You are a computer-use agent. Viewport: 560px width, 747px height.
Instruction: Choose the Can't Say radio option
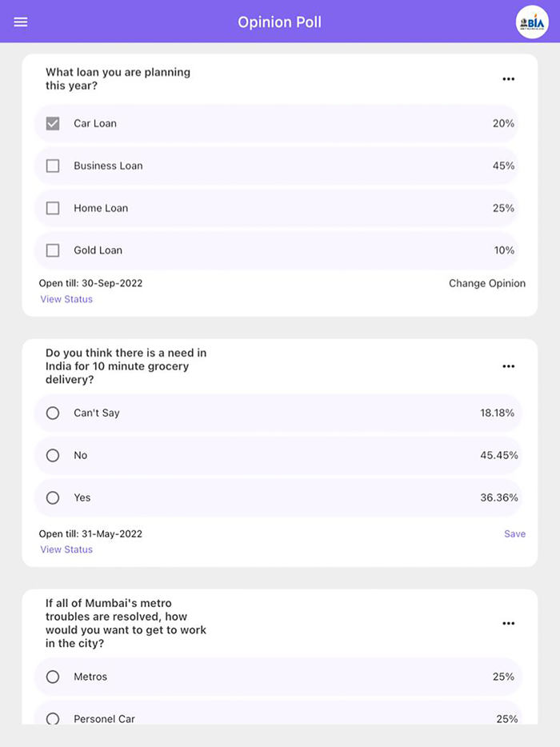pos(53,413)
